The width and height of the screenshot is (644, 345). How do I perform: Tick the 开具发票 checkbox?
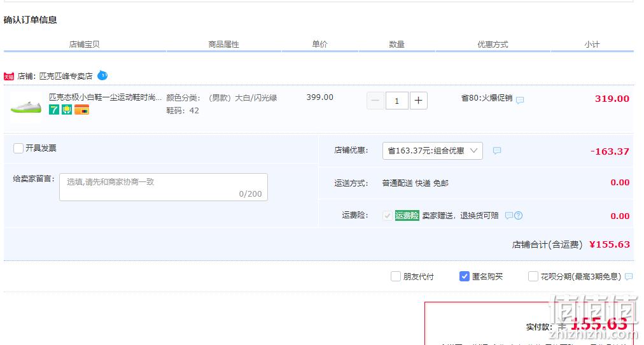pyautogui.click(x=18, y=148)
